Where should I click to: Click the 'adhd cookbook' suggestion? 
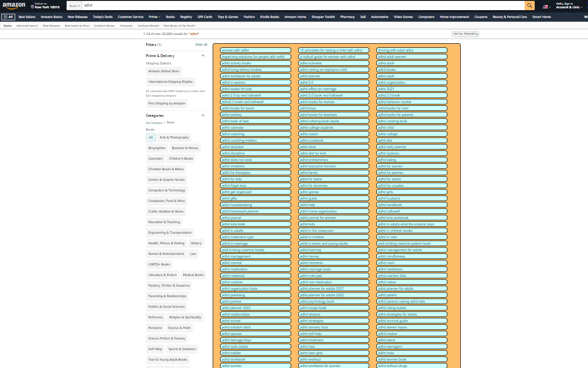334,140
